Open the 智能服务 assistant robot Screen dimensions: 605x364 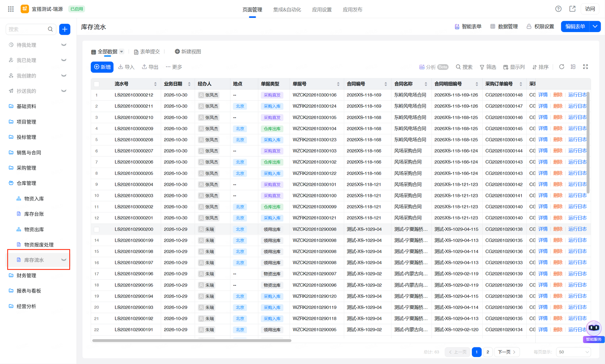coord(594,328)
